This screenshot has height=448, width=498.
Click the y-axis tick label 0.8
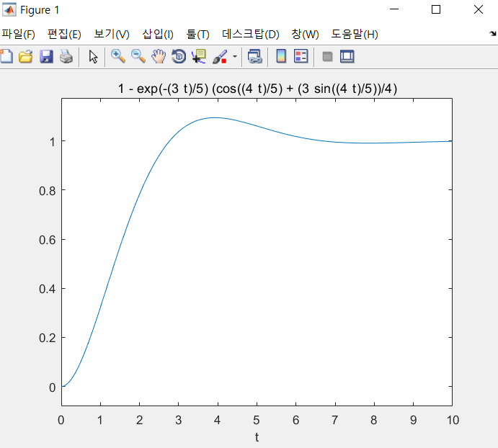point(47,191)
